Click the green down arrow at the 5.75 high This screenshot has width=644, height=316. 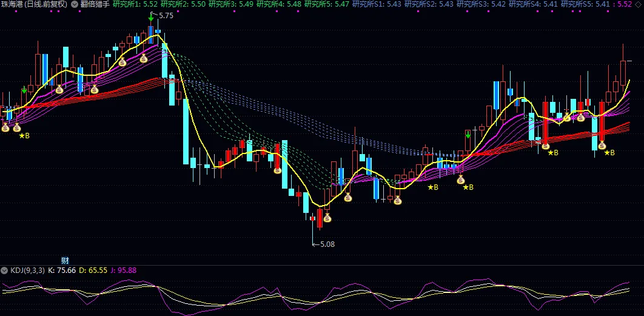point(151,18)
